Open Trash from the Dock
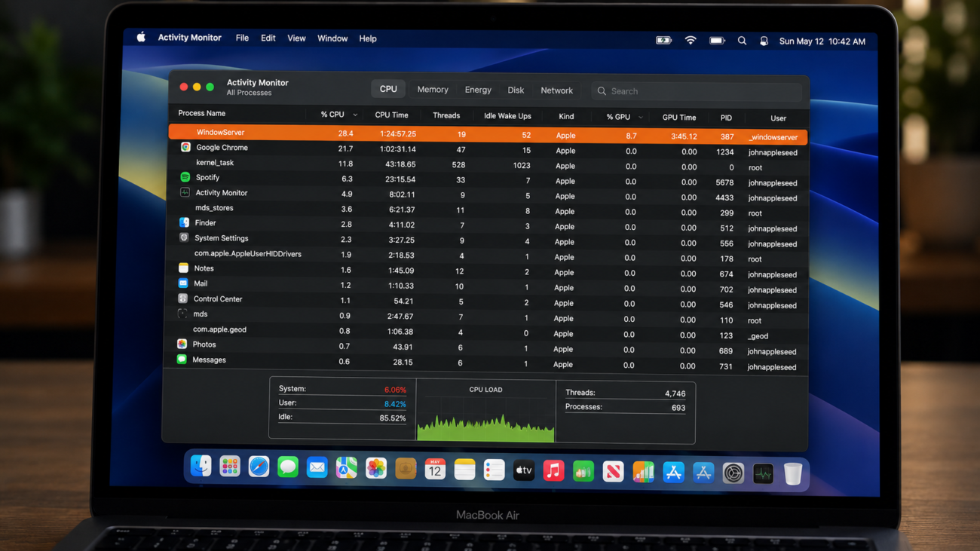This screenshot has height=551, width=980. 792,474
